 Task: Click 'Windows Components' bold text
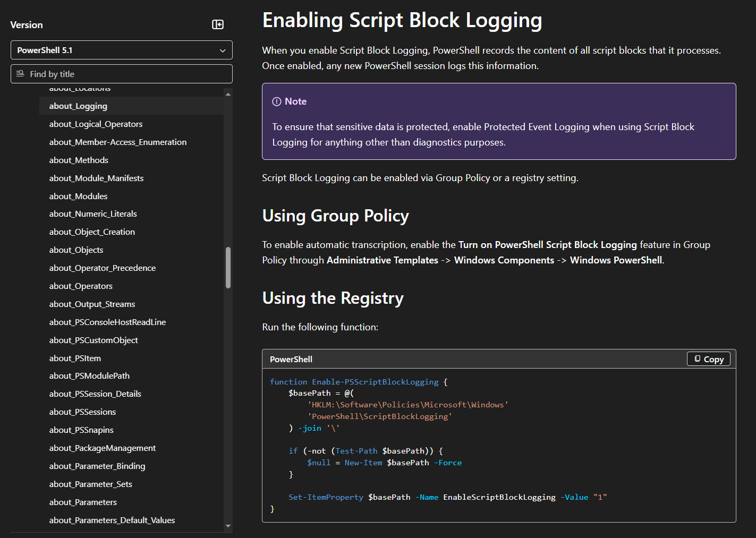click(504, 260)
